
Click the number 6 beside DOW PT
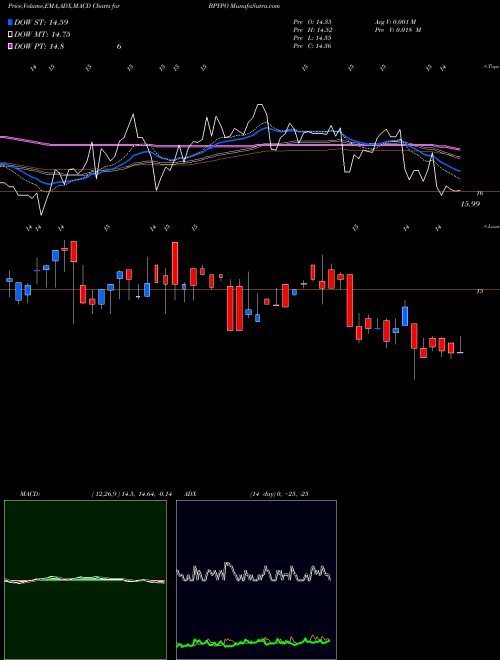119,47
